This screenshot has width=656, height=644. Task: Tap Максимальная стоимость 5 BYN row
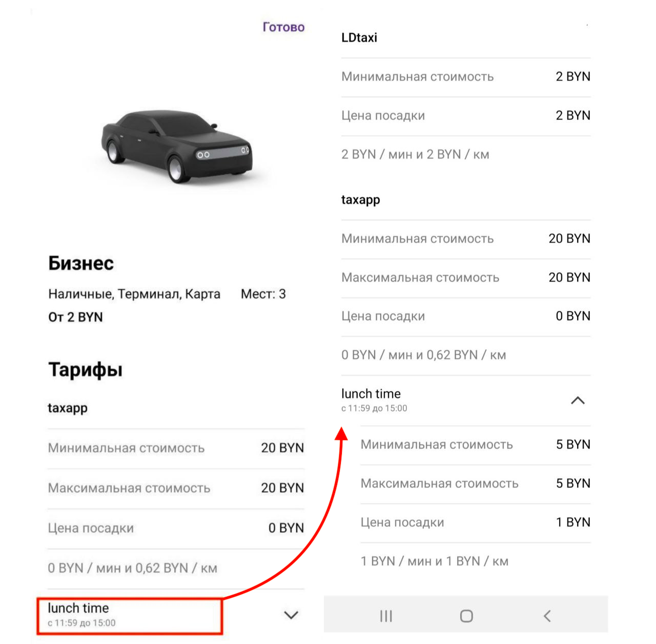pos(475,484)
